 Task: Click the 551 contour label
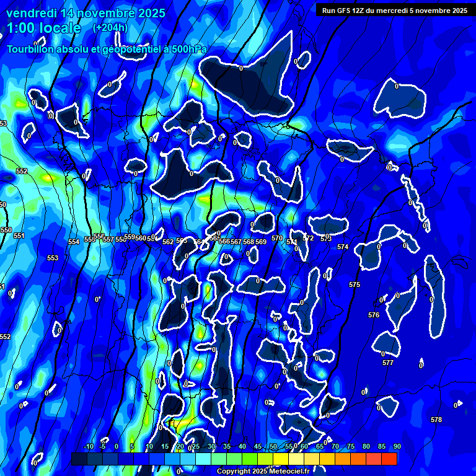pyautogui.click(x=19, y=236)
